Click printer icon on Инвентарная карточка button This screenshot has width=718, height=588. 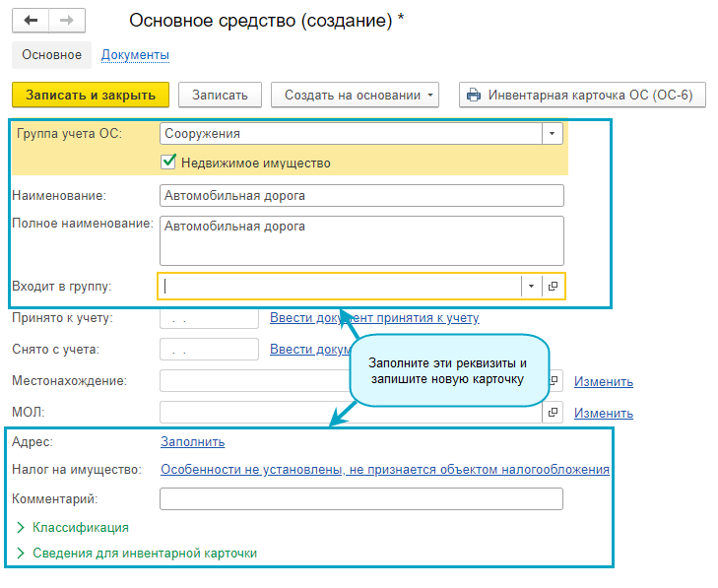pyautogui.click(x=474, y=95)
